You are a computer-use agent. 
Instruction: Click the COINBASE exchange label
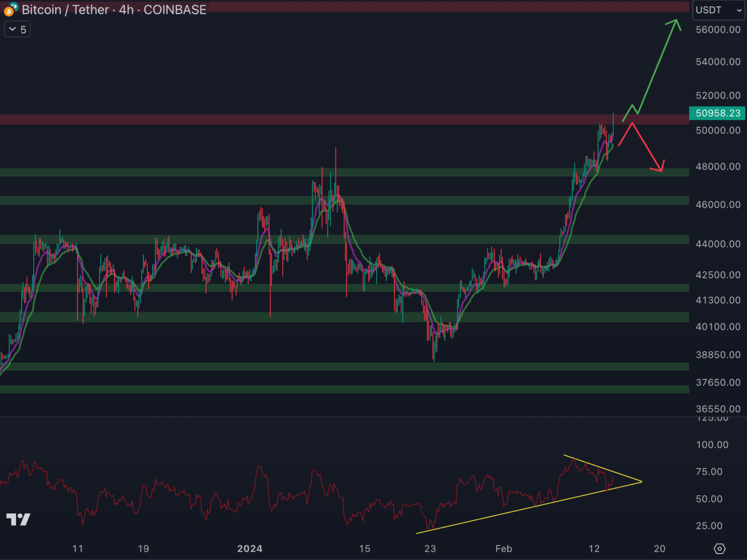point(174,9)
